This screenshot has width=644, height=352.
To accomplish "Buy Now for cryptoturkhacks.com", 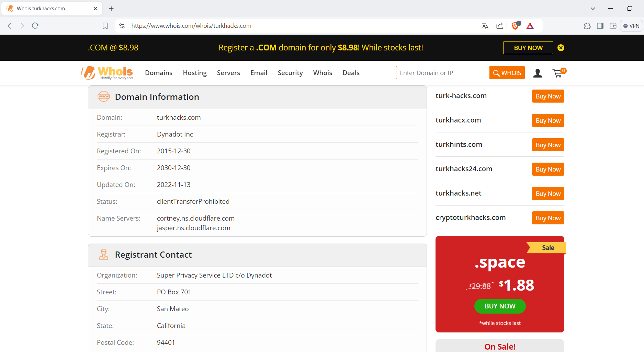I will tap(548, 218).
